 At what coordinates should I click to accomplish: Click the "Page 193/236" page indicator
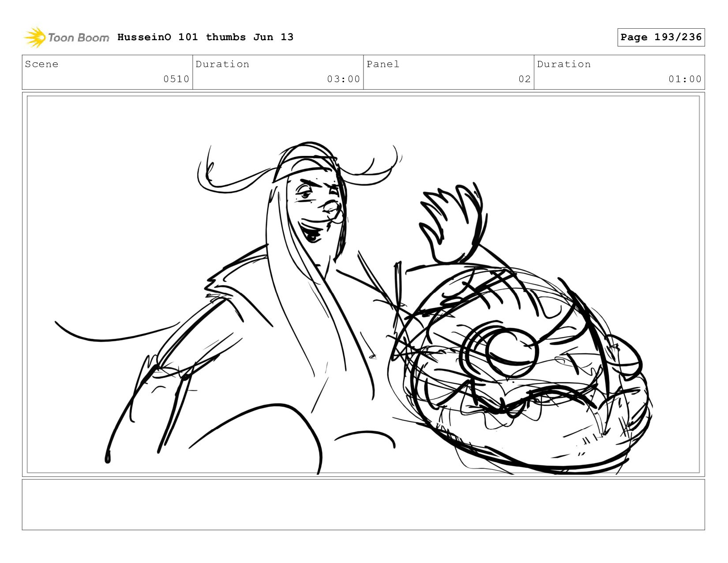(x=661, y=37)
